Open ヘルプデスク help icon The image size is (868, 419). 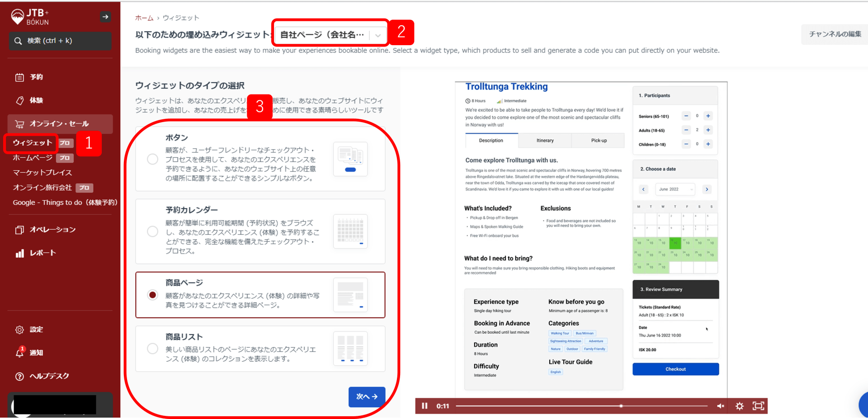point(19,376)
